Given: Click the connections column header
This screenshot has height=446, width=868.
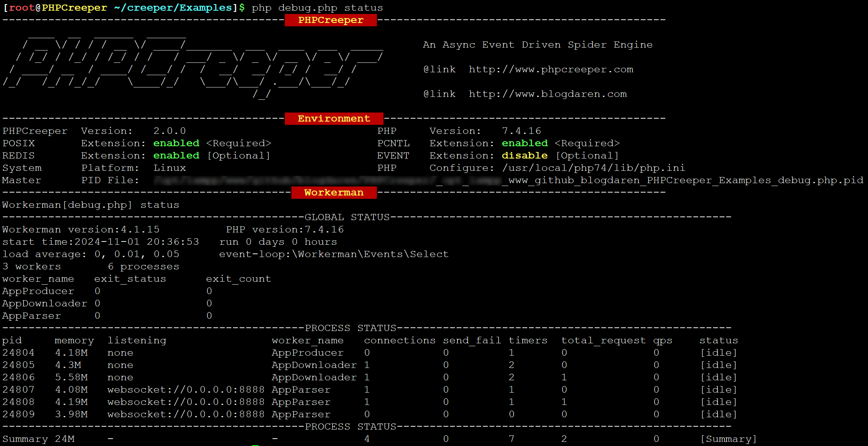Looking at the screenshot, I should coord(400,340).
